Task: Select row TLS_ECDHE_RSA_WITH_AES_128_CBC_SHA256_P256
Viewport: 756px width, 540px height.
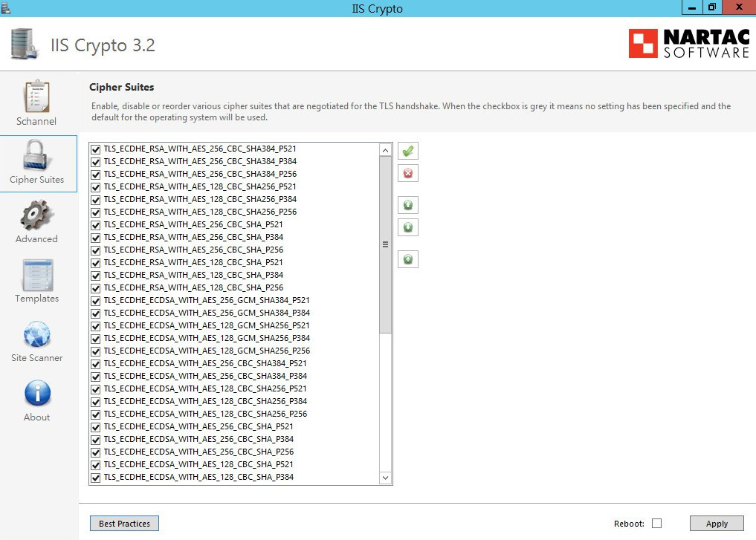Action: click(234, 212)
